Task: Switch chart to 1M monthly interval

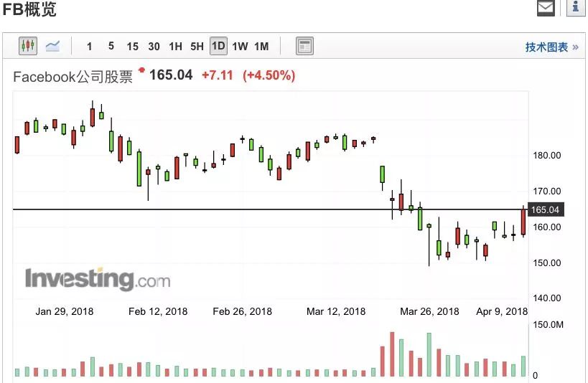Action: coord(261,47)
